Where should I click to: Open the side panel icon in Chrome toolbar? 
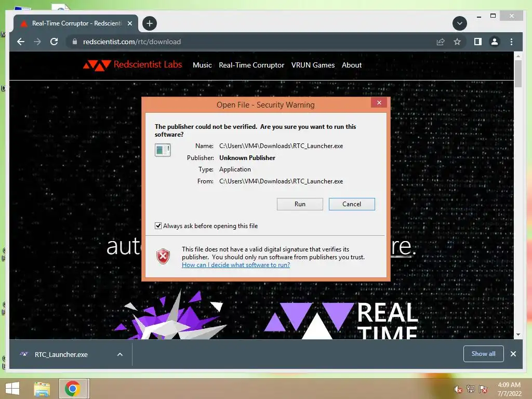[x=478, y=42]
